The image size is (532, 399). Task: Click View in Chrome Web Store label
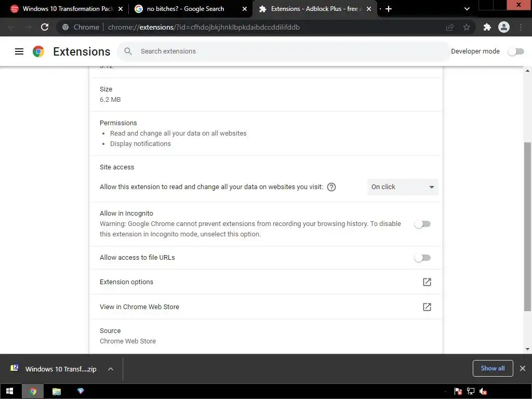[139, 307]
